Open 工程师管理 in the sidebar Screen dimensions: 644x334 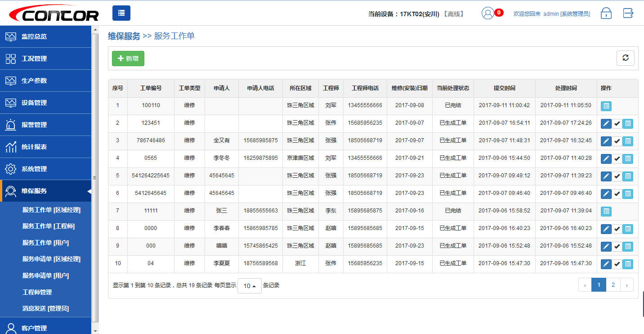[37, 292]
